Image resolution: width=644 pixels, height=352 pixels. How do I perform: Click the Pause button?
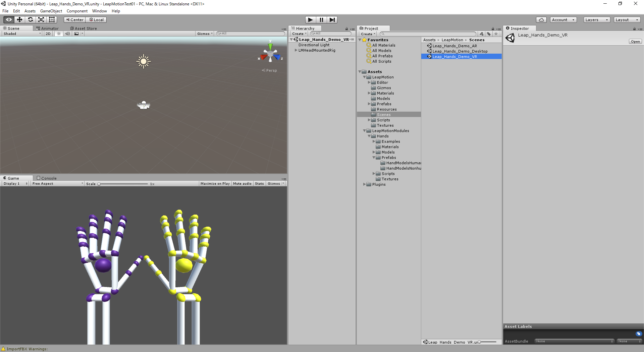[x=321, y=19]
